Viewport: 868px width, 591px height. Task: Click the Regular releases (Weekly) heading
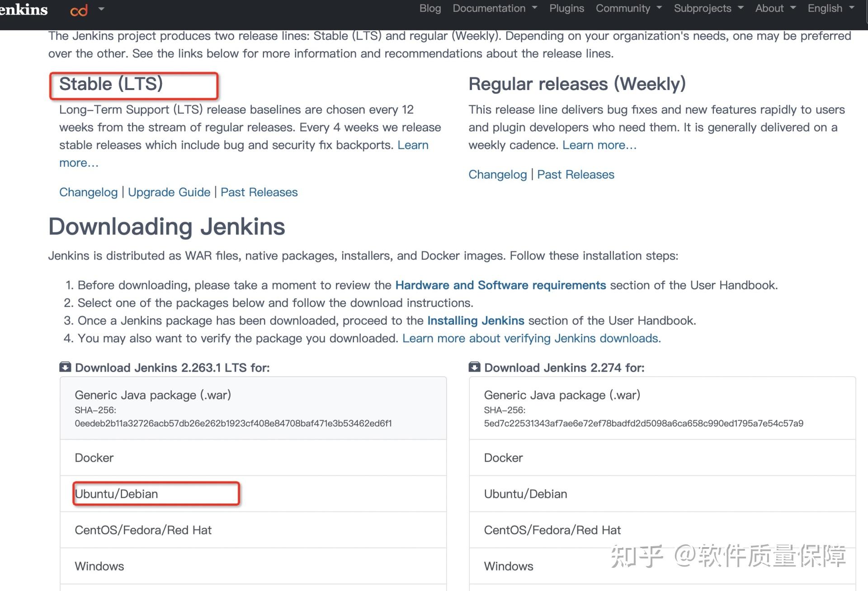point(577,84)
